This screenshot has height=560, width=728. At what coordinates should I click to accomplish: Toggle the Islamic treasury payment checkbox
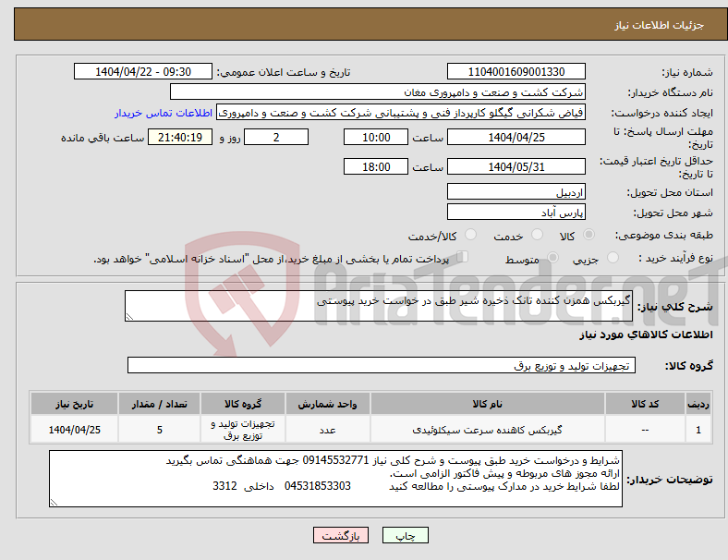coord(463,257)
